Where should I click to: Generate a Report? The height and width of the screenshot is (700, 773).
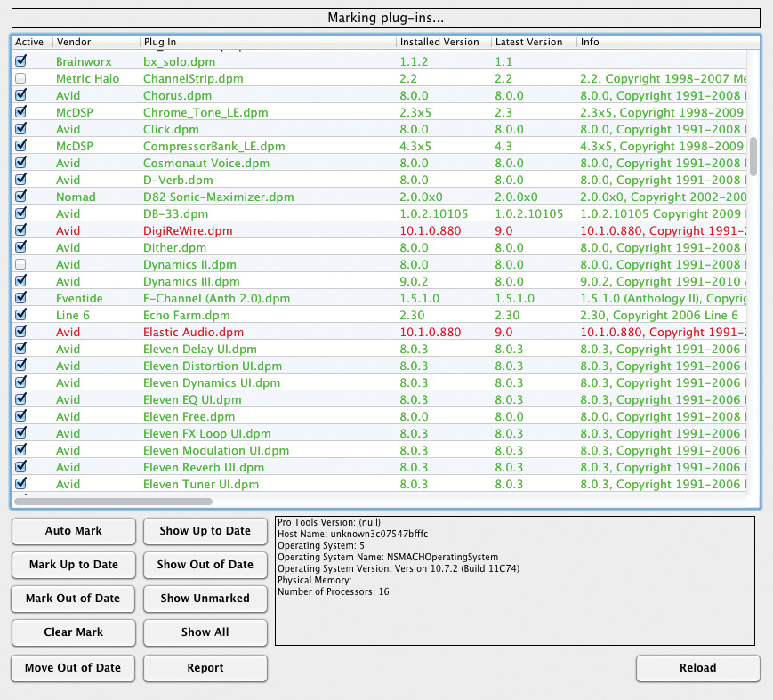(205, 668)
